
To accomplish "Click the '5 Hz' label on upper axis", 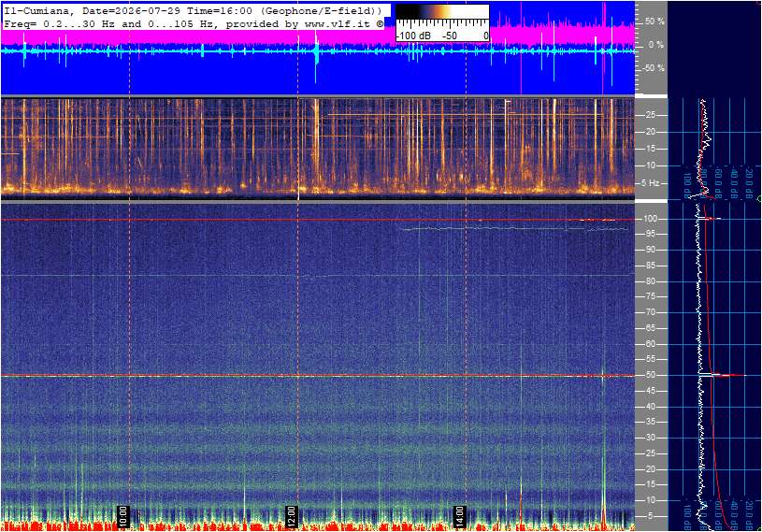I will click(651, 183).
